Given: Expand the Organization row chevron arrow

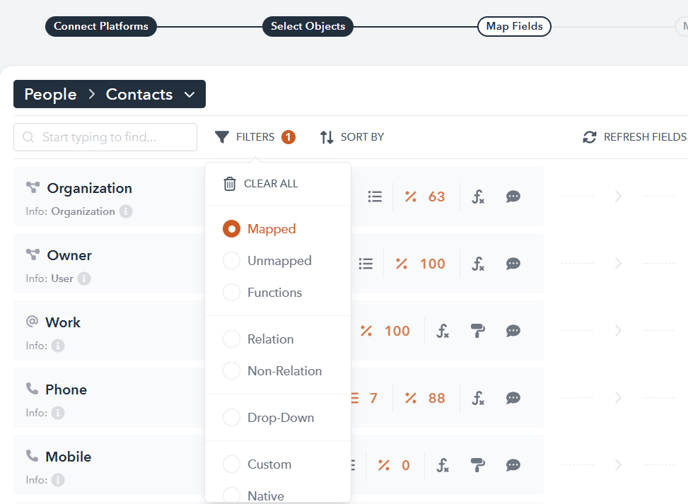Looking at the screenshot, I should coord(618,196).
